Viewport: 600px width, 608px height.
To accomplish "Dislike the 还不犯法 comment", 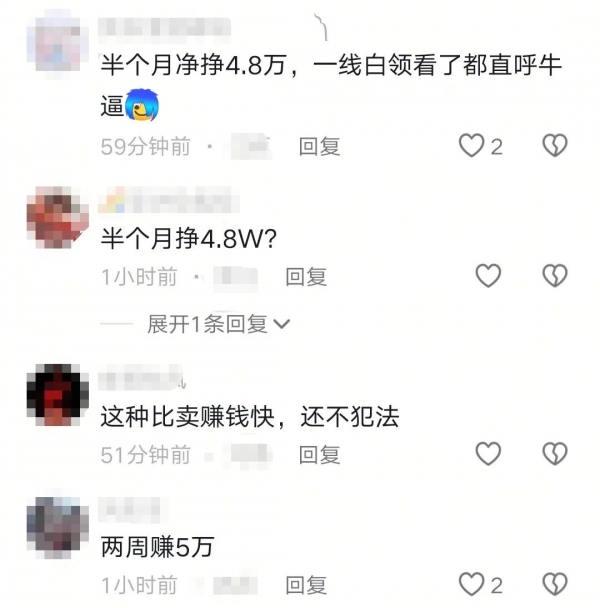I will [x=555, y=453].
